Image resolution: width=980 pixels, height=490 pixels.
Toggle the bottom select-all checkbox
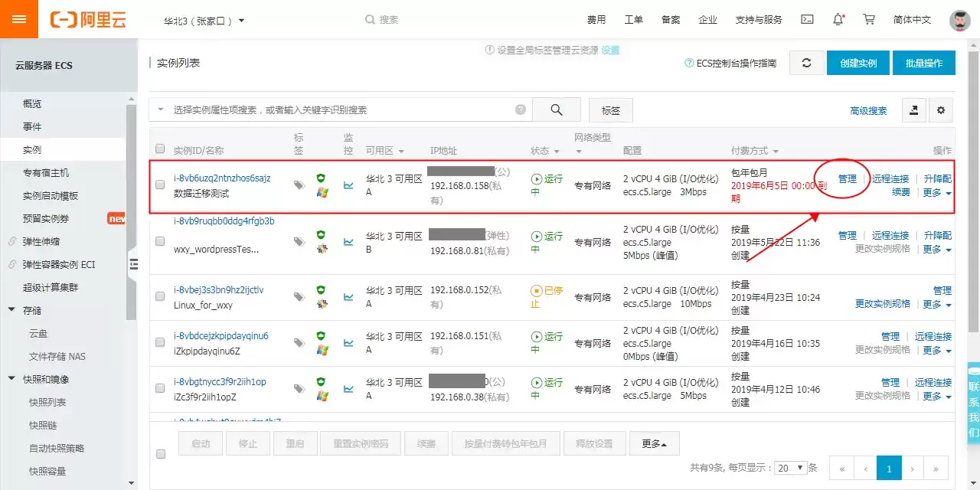click(161, 454)
